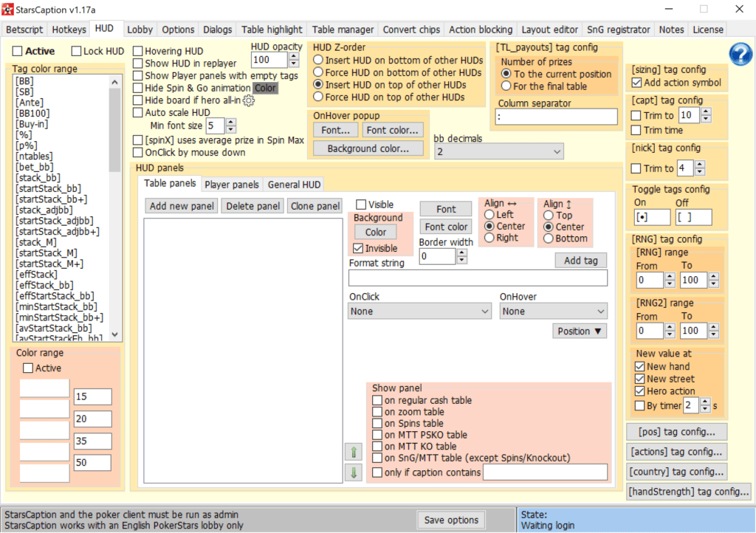Click Toggle tags On value field
The image size is (756, 533).
coord(652,217)
